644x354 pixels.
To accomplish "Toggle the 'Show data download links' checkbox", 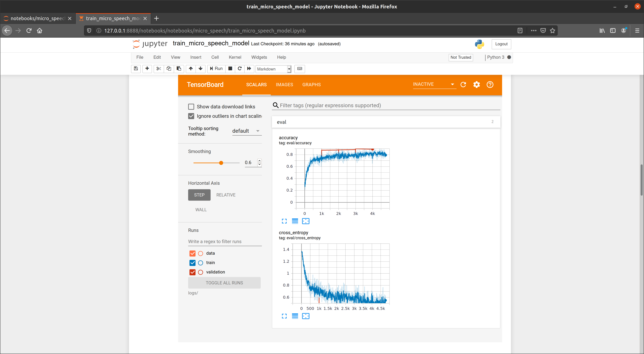I will pyautogui.click(x=191, y=106).
